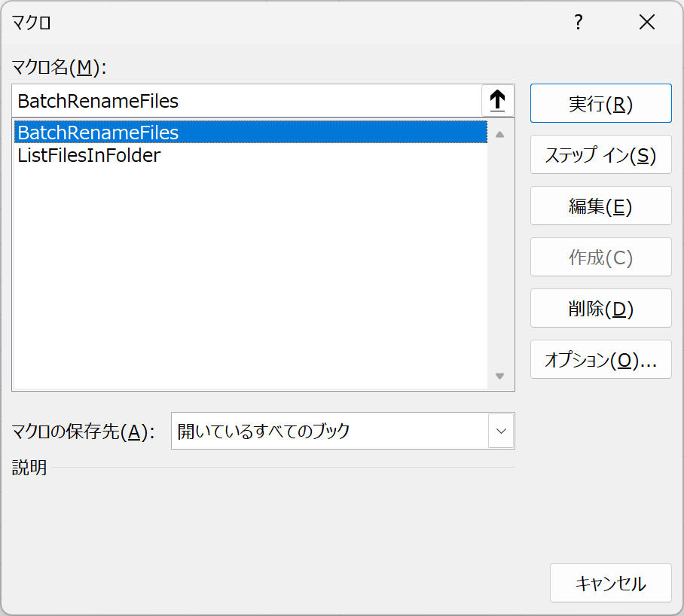Screen dimensions: 684x616
Task: Click the 作成(C) button
Action: (x=600, y=258)
